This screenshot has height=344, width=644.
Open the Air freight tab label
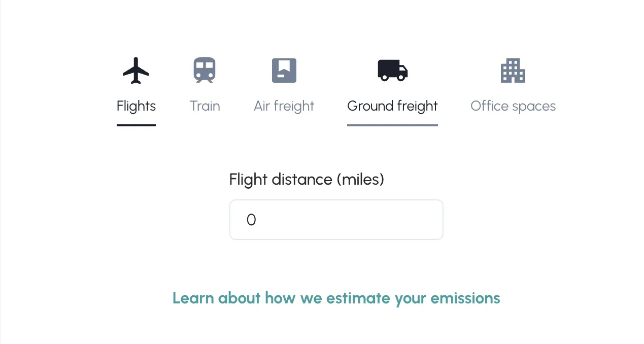tap(284, 106)
